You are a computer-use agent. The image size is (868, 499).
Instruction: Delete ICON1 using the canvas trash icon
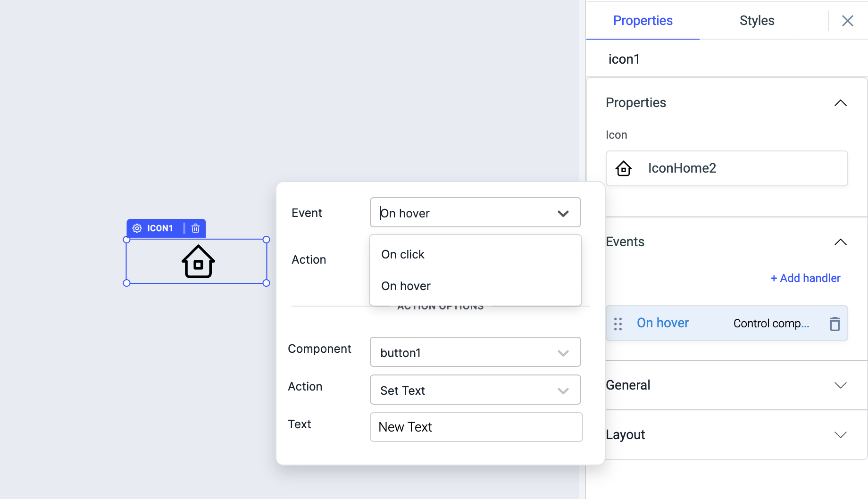click(x=195, y=228)
